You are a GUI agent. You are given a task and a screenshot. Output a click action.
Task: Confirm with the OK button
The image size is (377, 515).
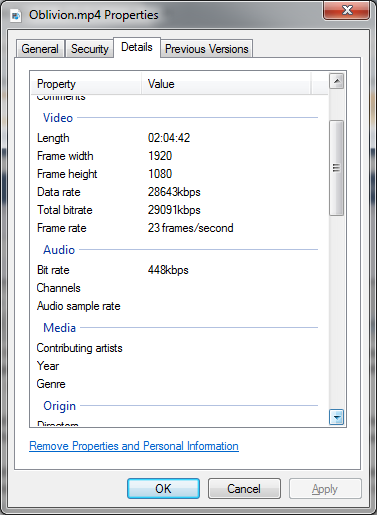(163, 489)
